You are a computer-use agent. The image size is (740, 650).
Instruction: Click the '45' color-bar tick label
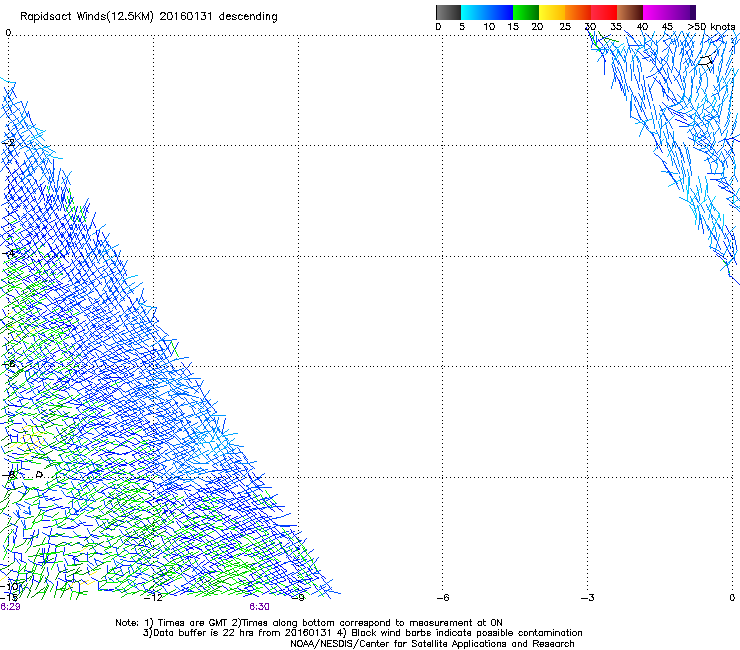(667, 27)
